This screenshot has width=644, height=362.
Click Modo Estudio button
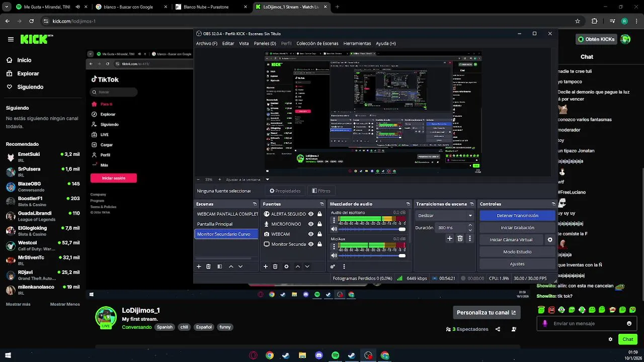517,252
